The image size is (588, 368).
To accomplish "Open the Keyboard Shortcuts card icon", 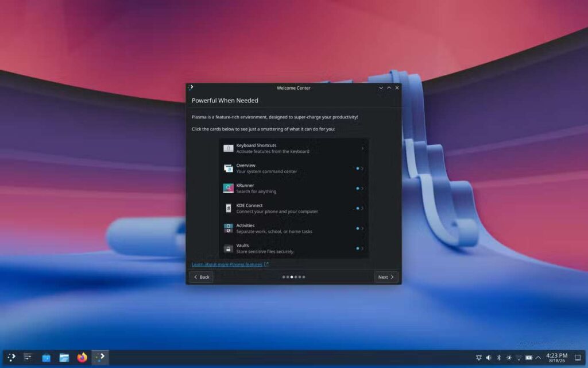I will (229, 148).
